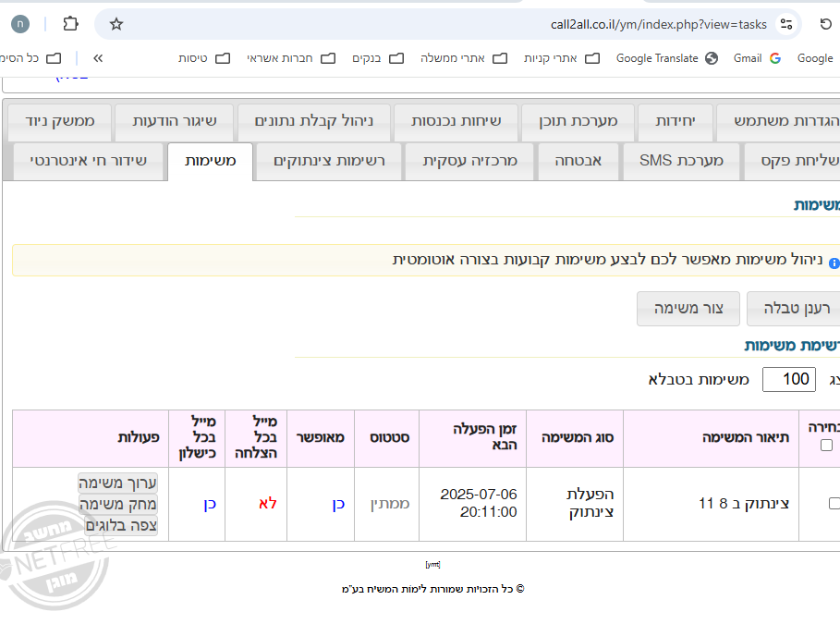Focus the tasks-per-table field showing 100

point(789,380)
